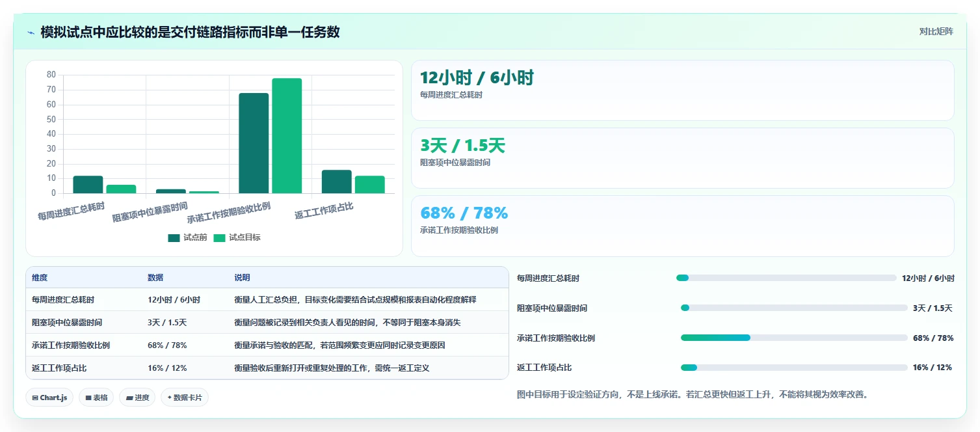Click the 承诺工作按期验收比例 progress bar
The height and width of the screenshot is (432, 980).
pyautogui.click(x=794, y=338)
